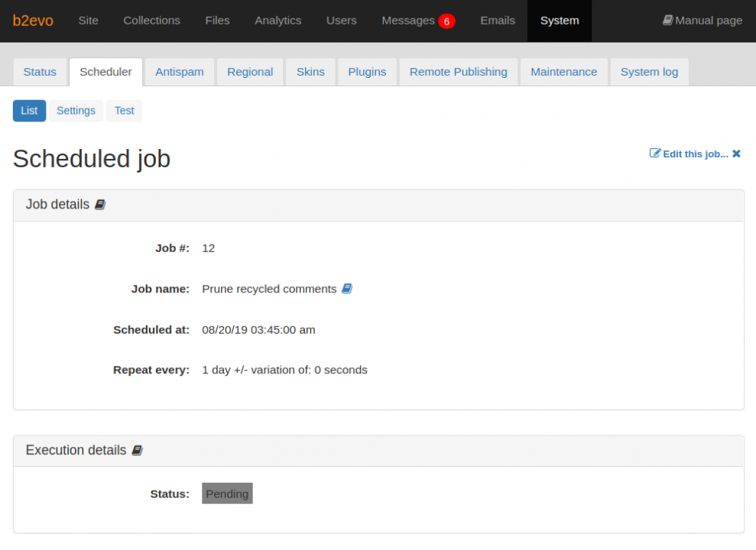Image resolution: width=756 pixels, height=550 pixels.
Task: Open the Users menu
Action: 342,21
